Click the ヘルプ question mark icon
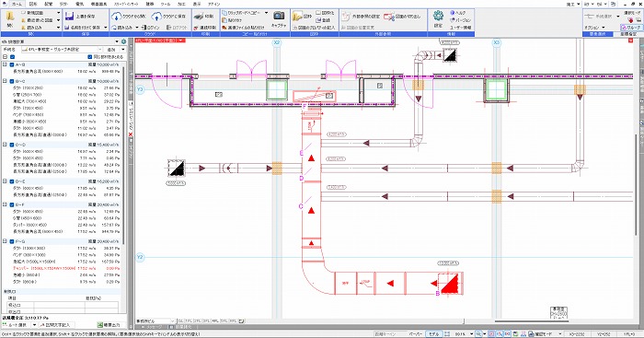 [x=453, y=13]
